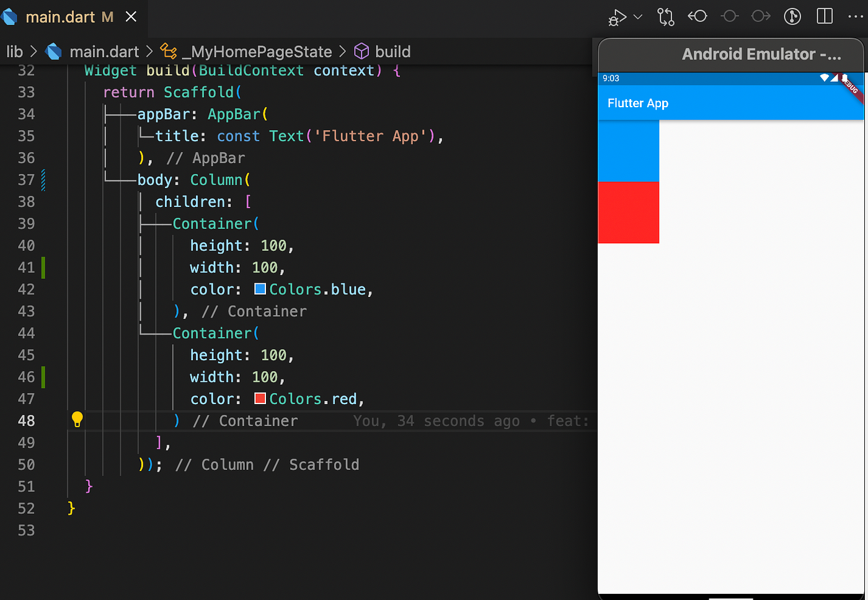868x600 pixels.
Task: Click the 'Flutter App' string on line 35
Action: pyautogui.click(x=371, y=136)
